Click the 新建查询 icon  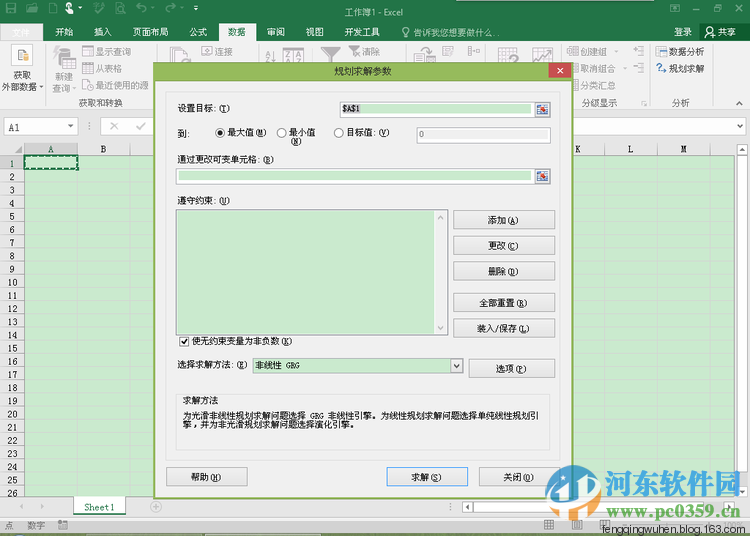pyautogui.click(x=65, y=58)
